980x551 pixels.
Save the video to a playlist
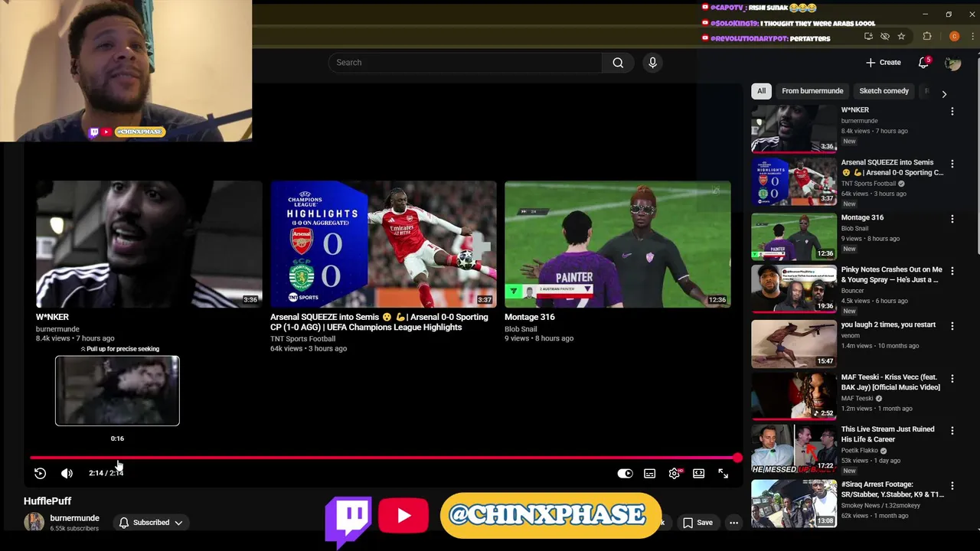point(697,523)
